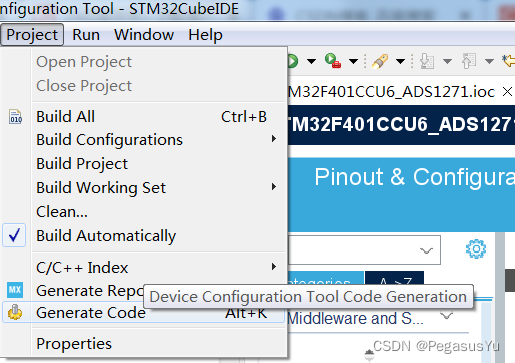
Task: Open previous annotation dropdown arrow
Action: click(x=489, y=61)
